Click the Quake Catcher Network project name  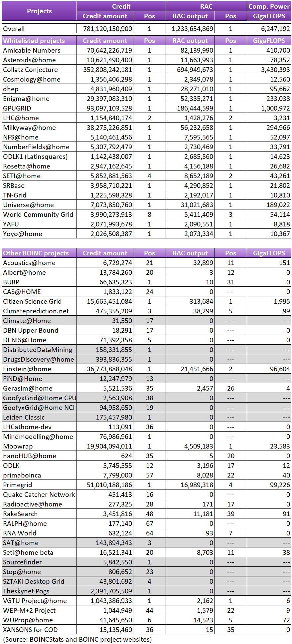coord(39,494)
